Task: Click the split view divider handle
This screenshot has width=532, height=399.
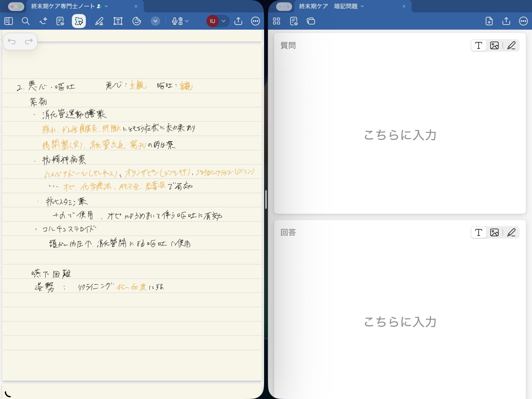Action: (x=266, y=199)
